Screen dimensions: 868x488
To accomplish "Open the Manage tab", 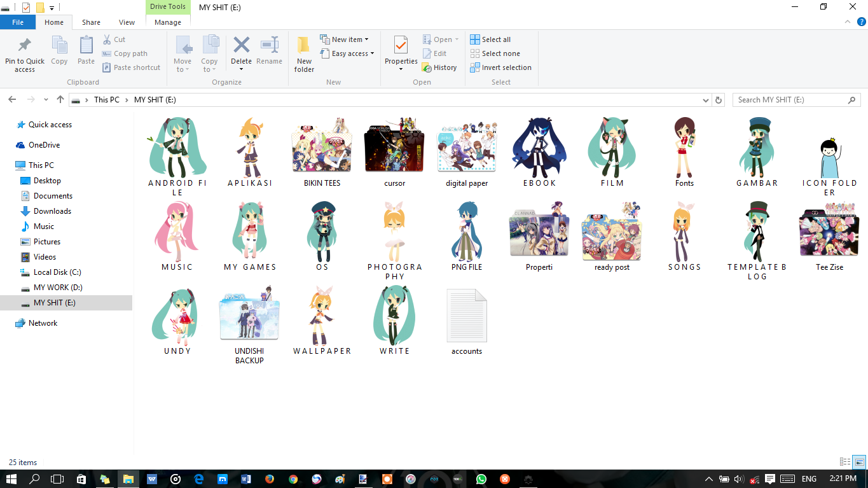I will 168,22.
